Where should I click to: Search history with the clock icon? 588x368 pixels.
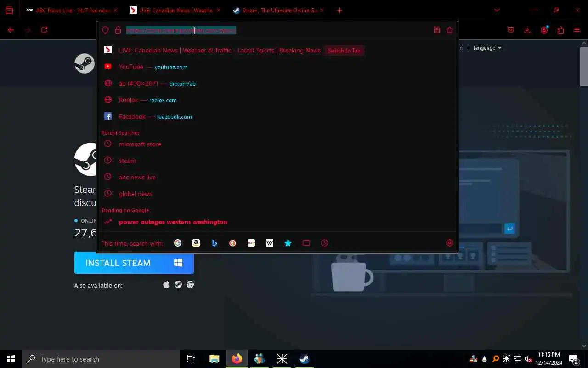point(325,243)
